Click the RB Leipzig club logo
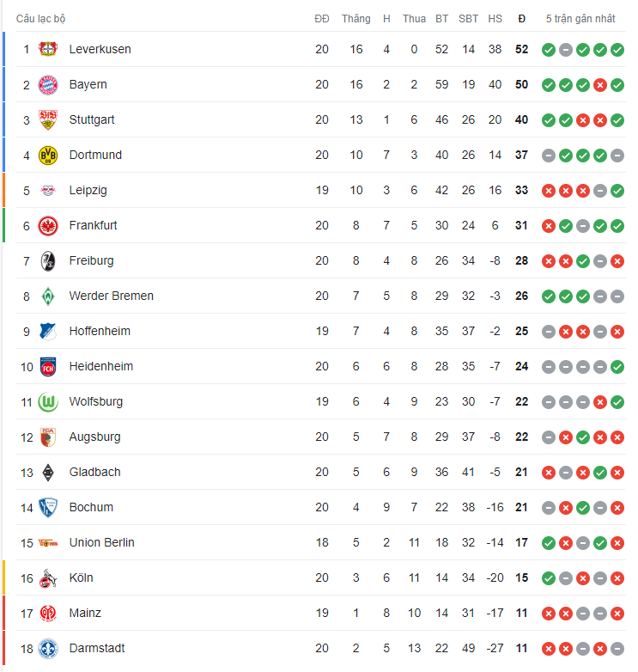The width and height of the screenshot is (638, 672). (48, 191)
